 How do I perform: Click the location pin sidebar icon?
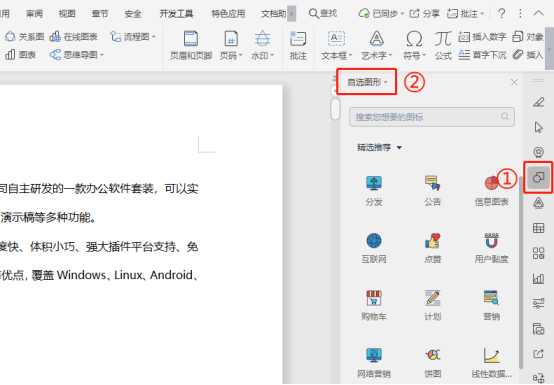(x=538, y=152)
